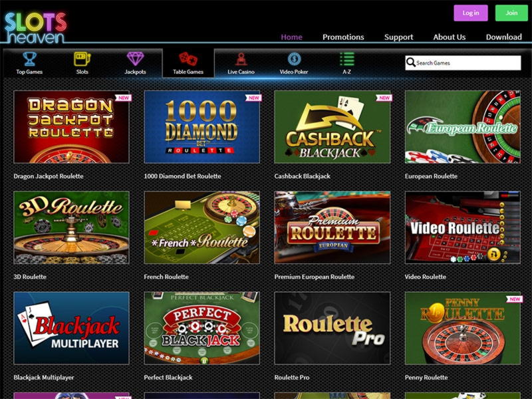
Task: Click the Dragon Jackpot Roulette title text
Action: 49,176
